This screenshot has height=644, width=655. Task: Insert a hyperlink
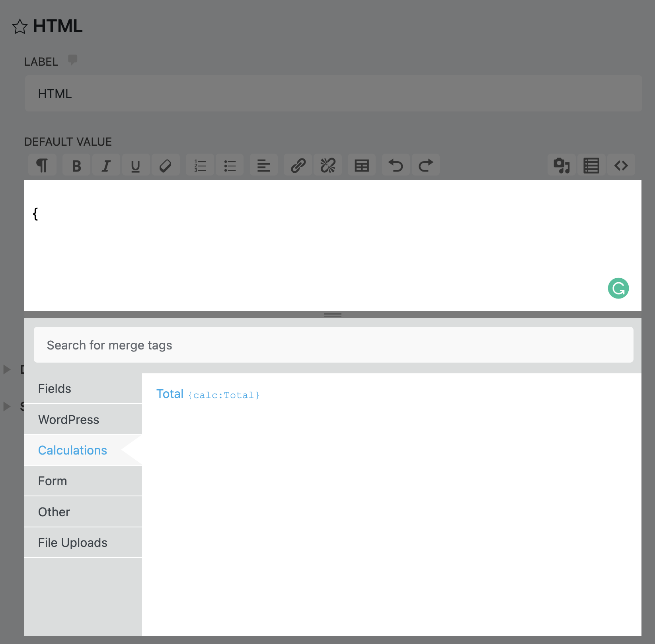[x=298, y=165]
